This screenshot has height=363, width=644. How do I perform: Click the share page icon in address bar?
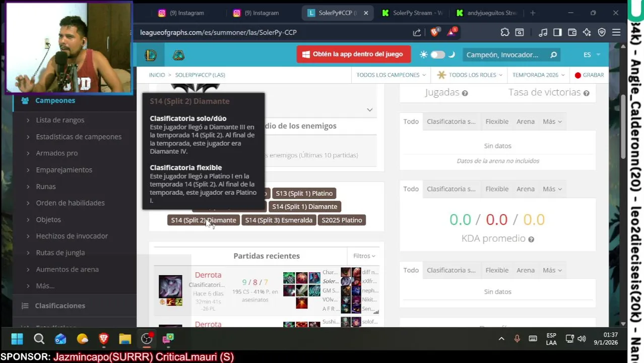click(x=417, y=32)
